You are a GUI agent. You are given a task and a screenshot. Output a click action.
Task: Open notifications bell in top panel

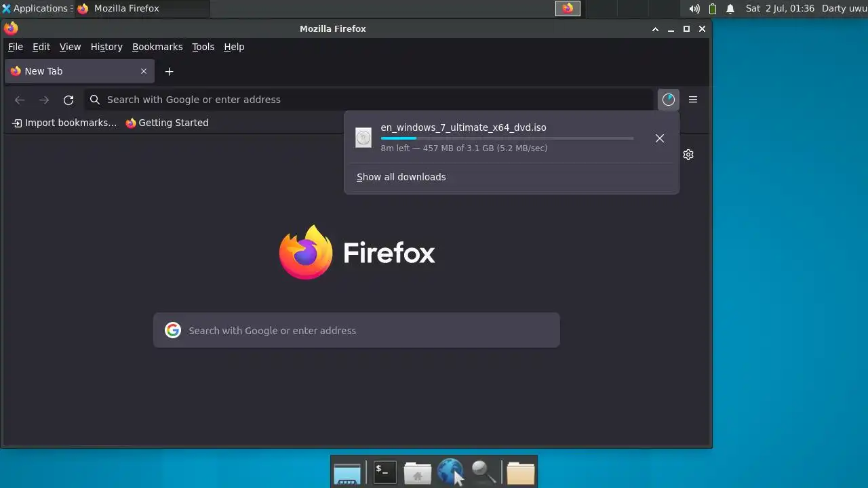[x=730, y=9]
